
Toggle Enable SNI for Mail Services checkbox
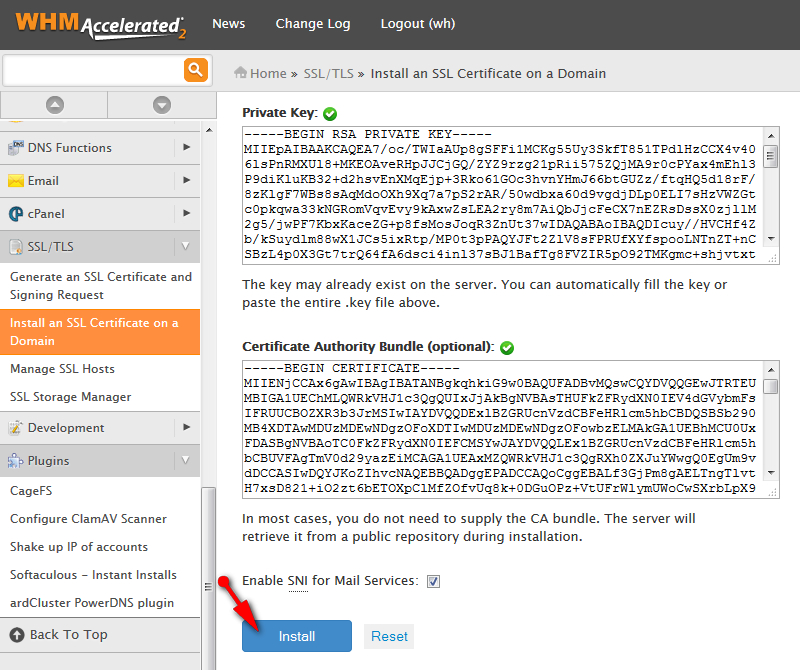pos(433,581)
